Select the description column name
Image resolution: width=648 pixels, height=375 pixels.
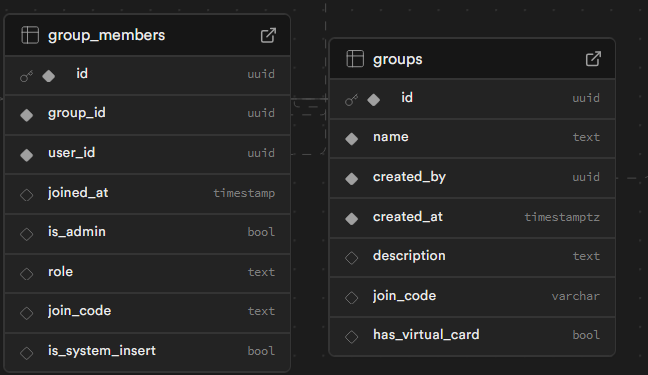click(x=409, y=256)
